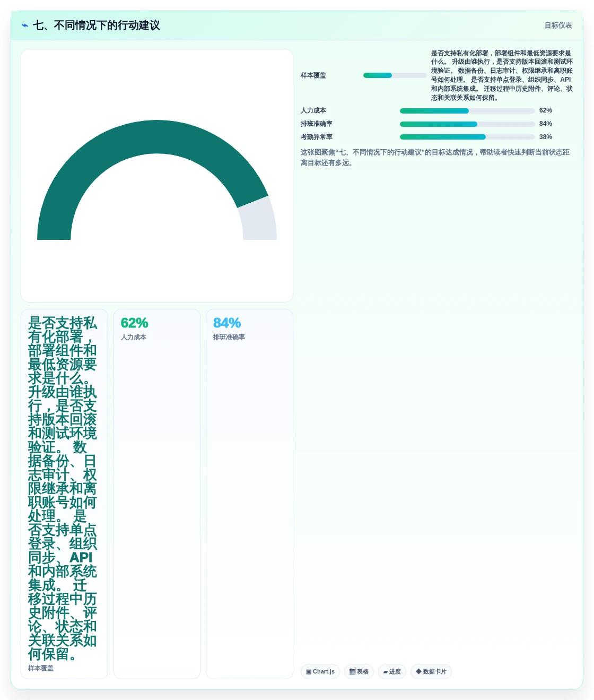Select the 表格 tag chip
The image size is (594, 700).
359,671
